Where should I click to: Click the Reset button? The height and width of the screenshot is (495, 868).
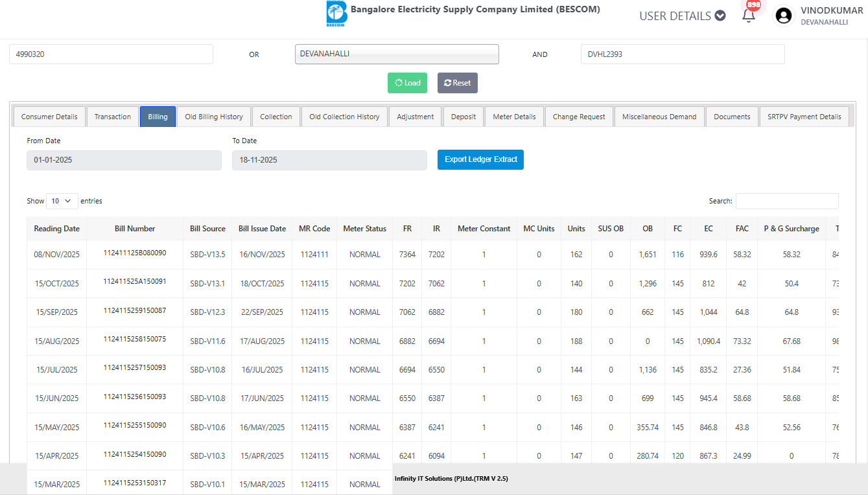click(457, 83)
